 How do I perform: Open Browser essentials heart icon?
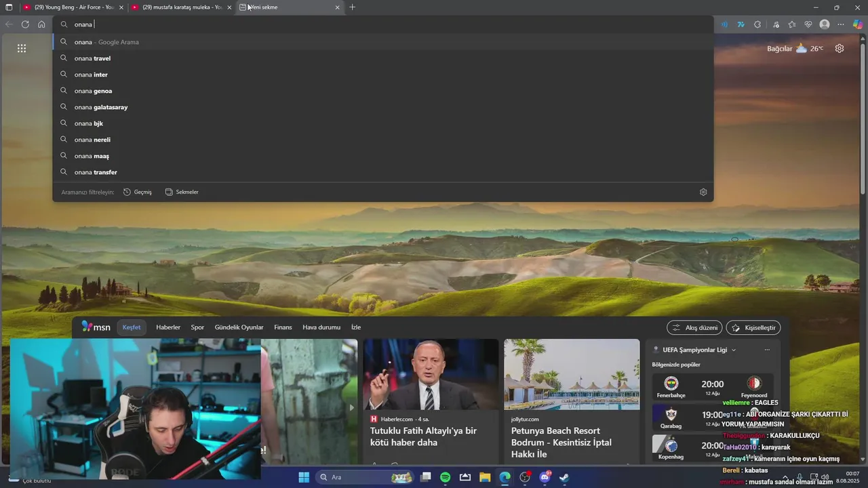808,24
